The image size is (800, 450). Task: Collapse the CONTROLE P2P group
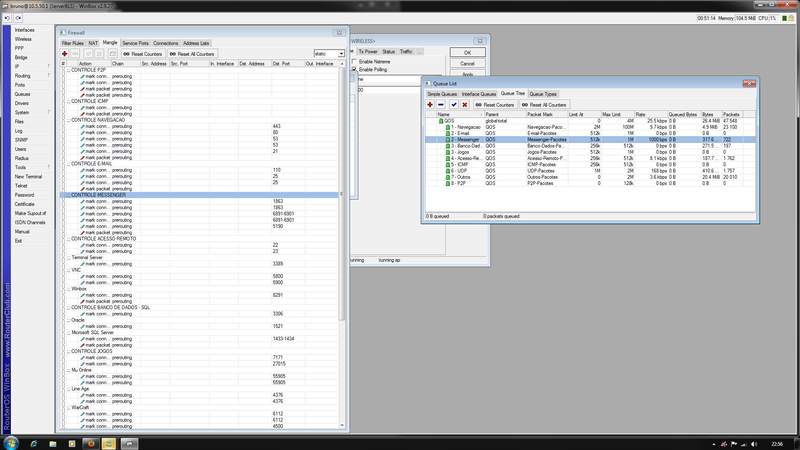(68, 70)
